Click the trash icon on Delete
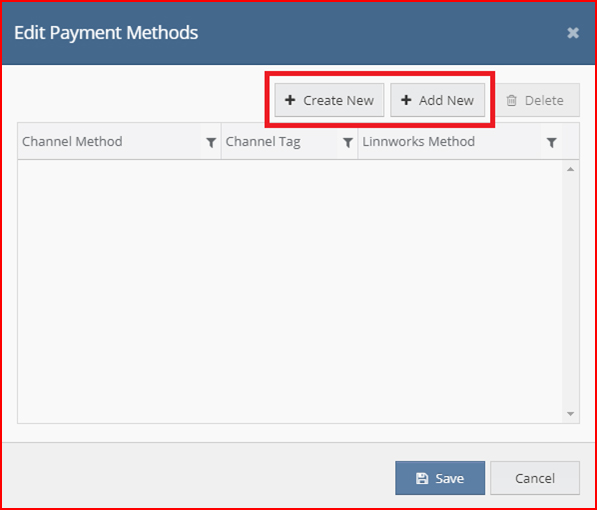 click(511, 101)
